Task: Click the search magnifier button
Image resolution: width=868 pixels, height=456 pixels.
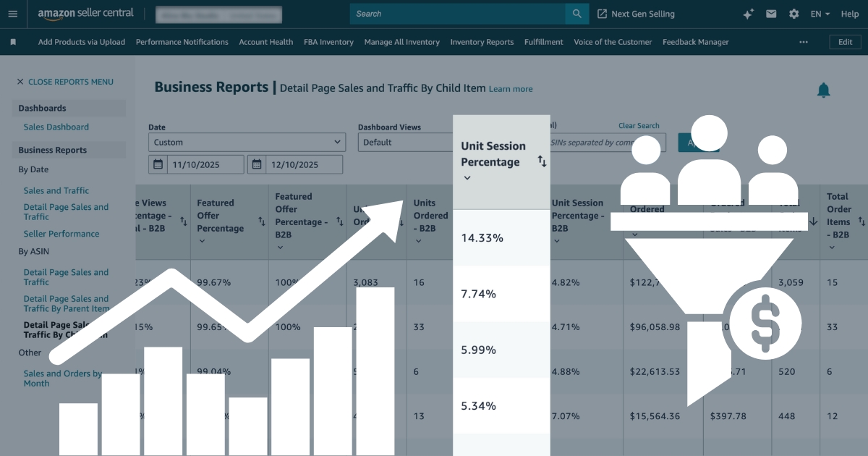Action: pyautogui.click(x=576, y=14)
